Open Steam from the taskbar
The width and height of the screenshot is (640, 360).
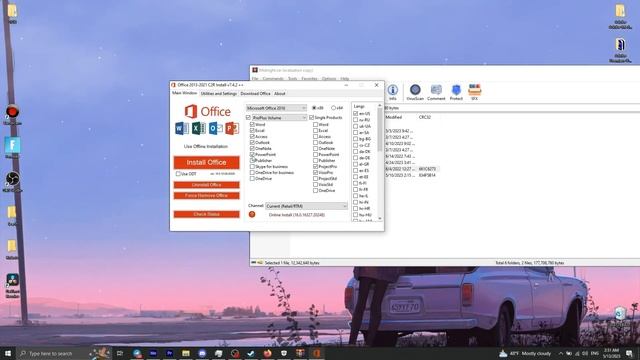click(251, 353)
